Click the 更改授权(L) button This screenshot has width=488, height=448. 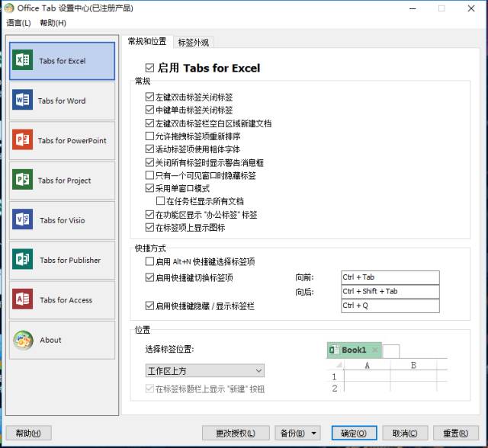tap(236, 433)
